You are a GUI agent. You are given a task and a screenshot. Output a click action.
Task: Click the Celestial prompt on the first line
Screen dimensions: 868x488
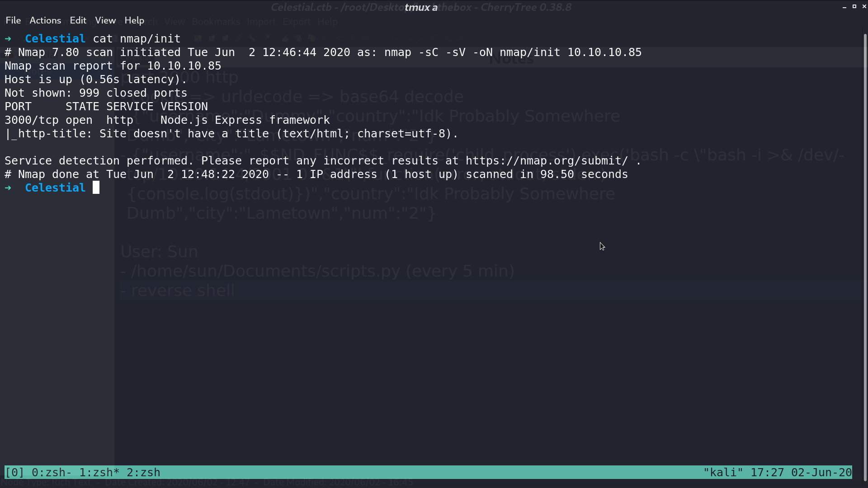click(55, 39)
